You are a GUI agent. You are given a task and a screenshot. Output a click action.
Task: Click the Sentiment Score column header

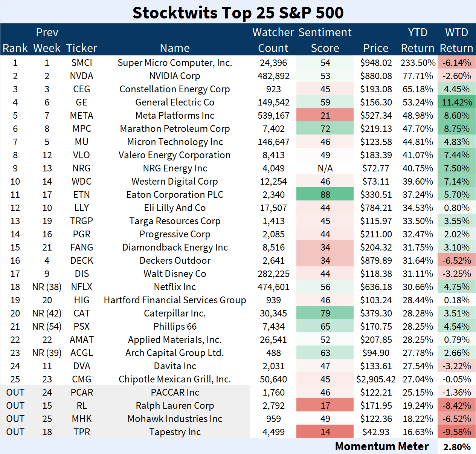[325, 40]
